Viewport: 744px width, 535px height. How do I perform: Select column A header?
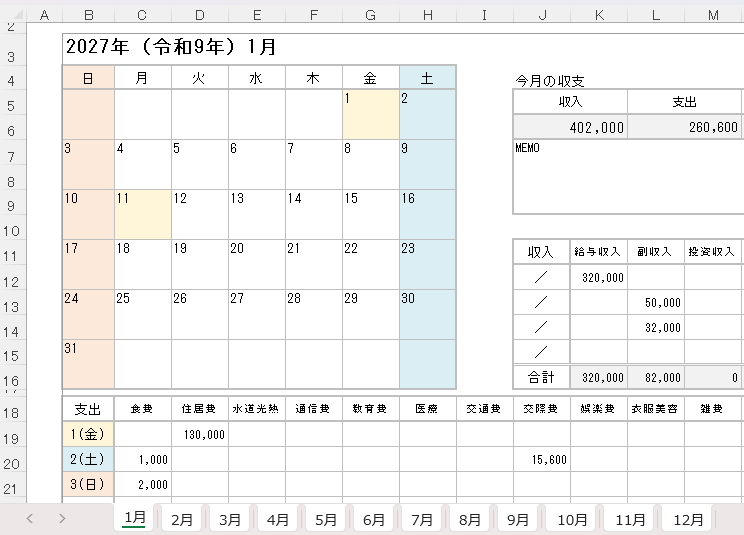click(x=45, y=15)
